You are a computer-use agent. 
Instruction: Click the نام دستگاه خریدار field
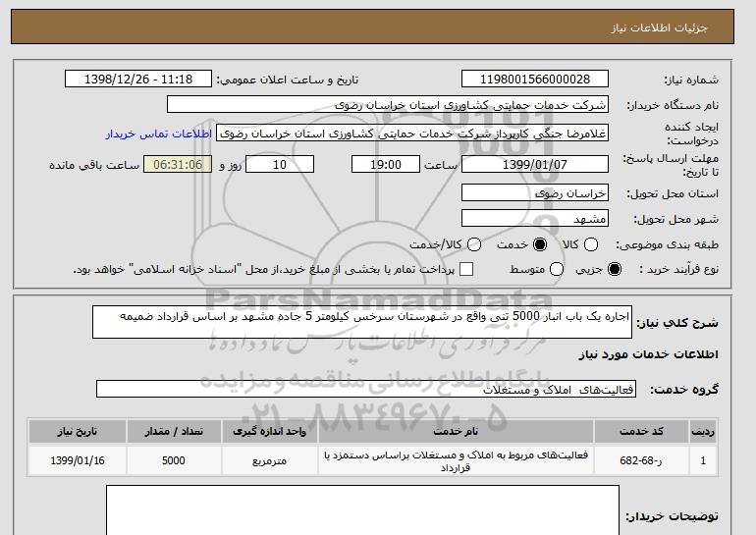click(388, 105)
